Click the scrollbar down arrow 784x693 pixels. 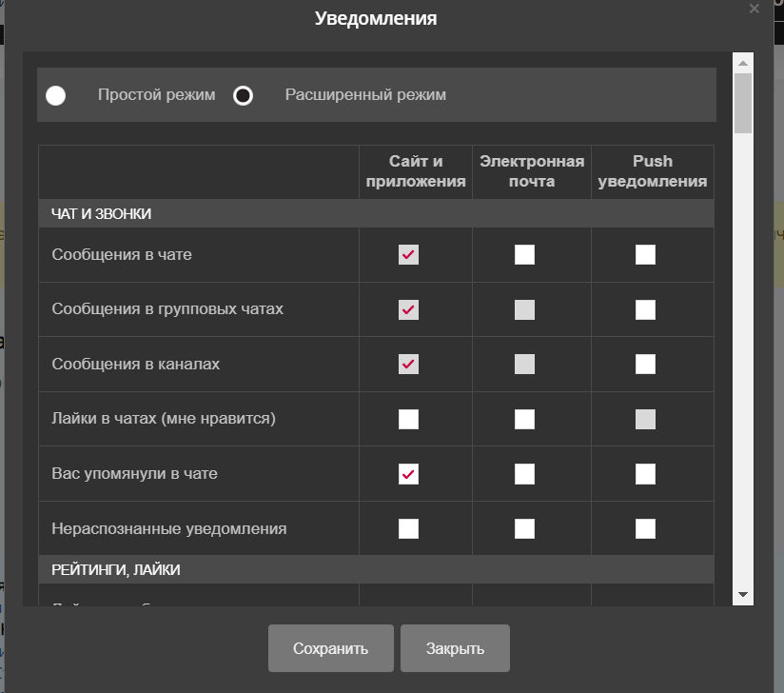click(x=742, y=594)
